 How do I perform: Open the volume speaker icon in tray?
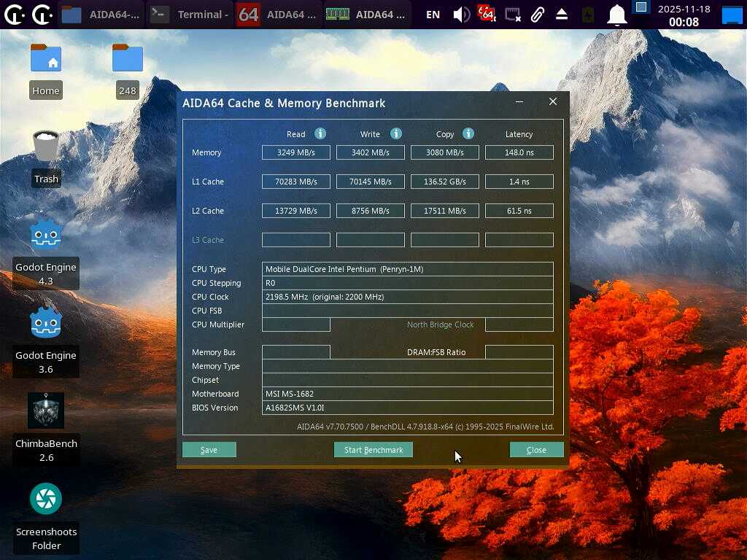point(461,15)
